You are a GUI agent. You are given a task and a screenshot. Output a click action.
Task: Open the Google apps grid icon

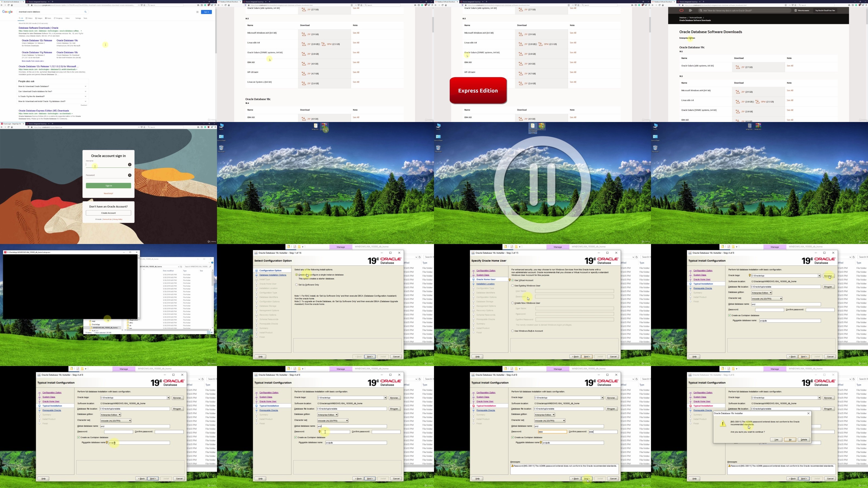[x=197, y=12]
